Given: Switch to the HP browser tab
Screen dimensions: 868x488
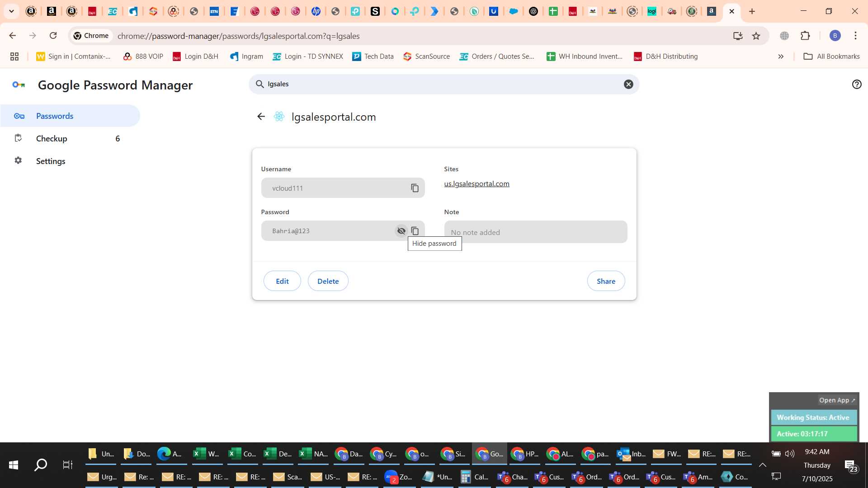Looking at the screenshot, I should point(316,11).
